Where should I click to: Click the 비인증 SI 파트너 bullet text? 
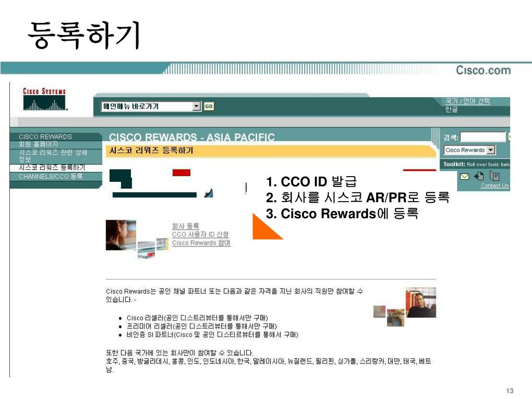[212, 335]
